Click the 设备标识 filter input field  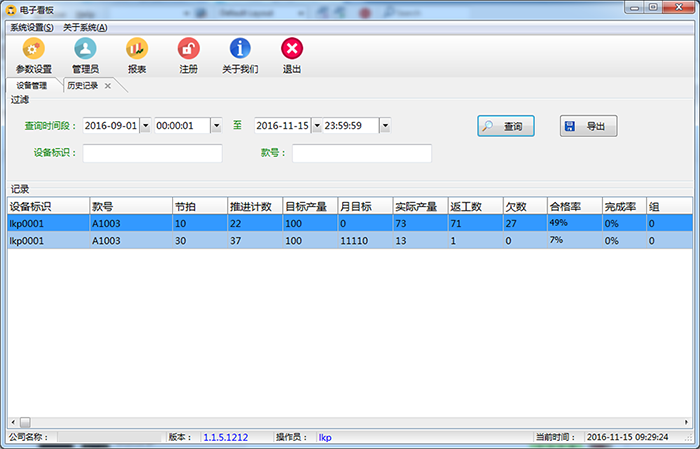(x=152, y=154)
